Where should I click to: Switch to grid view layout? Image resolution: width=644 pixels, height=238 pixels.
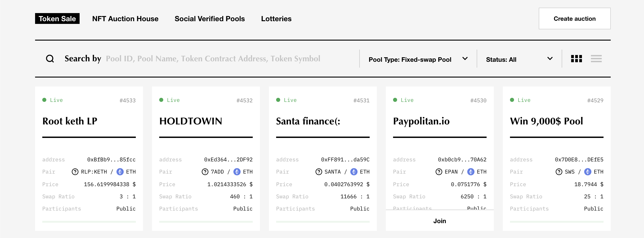coord(577,59)
